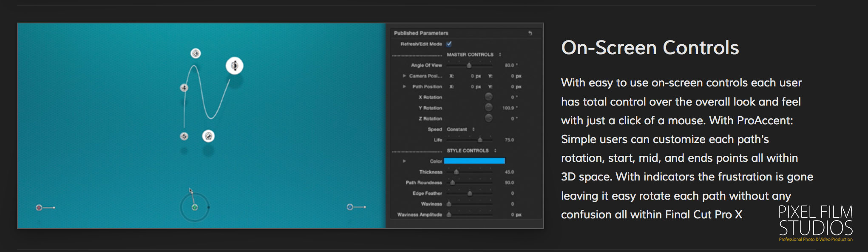Image resolution: width=868 pixels, height=252 pixels.
Task: Click the Life value 75.0
Action: pos(509,140)
